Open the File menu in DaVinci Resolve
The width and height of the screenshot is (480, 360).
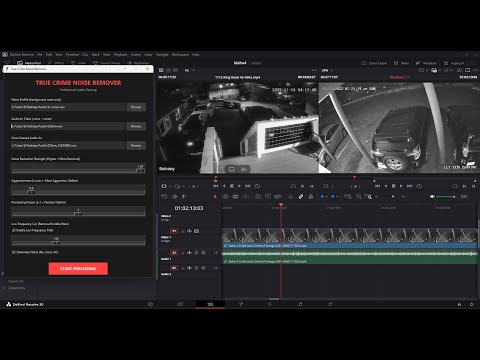[40, 54]
